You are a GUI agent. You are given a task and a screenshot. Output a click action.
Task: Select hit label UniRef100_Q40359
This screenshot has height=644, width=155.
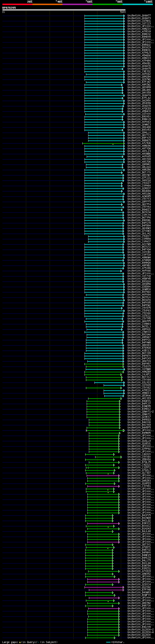pos(139,93)
